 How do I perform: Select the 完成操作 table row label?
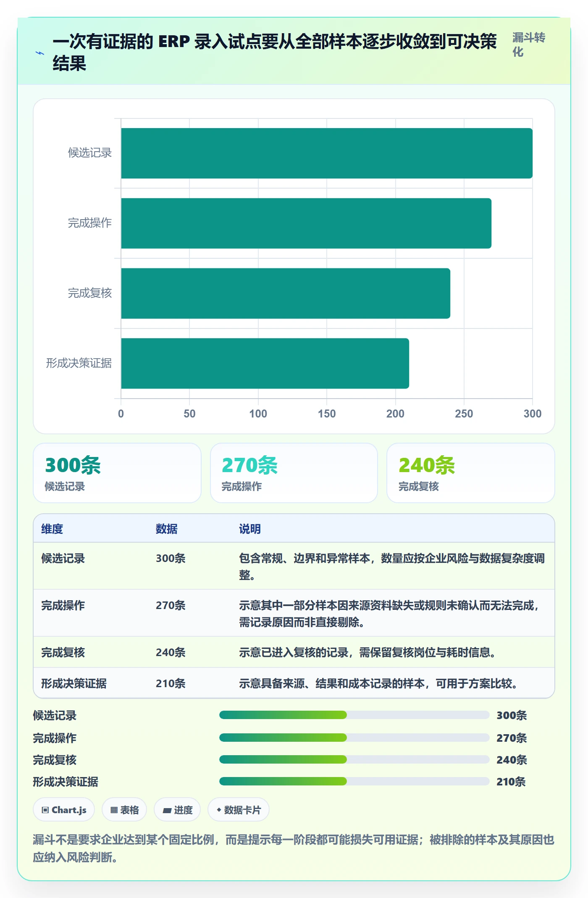point(63,605)
